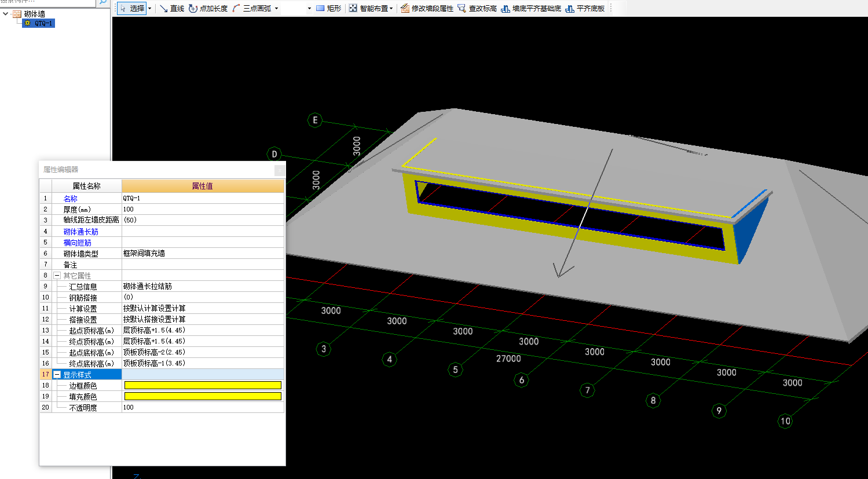The width and height of the screenshot is (868, 479).
Task: Choose the 点加长度 tool
Action: coord(208,8)
